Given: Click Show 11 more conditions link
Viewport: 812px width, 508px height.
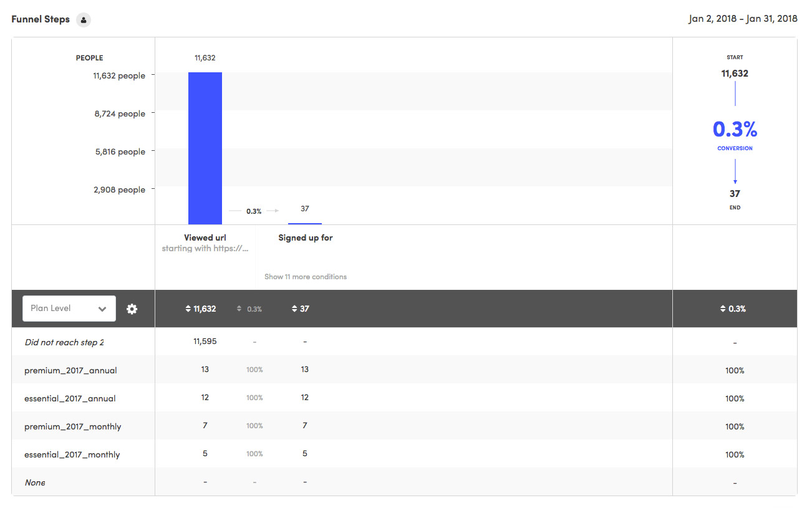Looking at the screenshot, I should pos(306,277).
